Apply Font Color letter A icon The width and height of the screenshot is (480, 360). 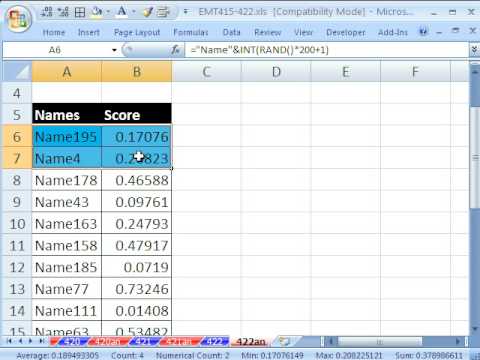122,12
